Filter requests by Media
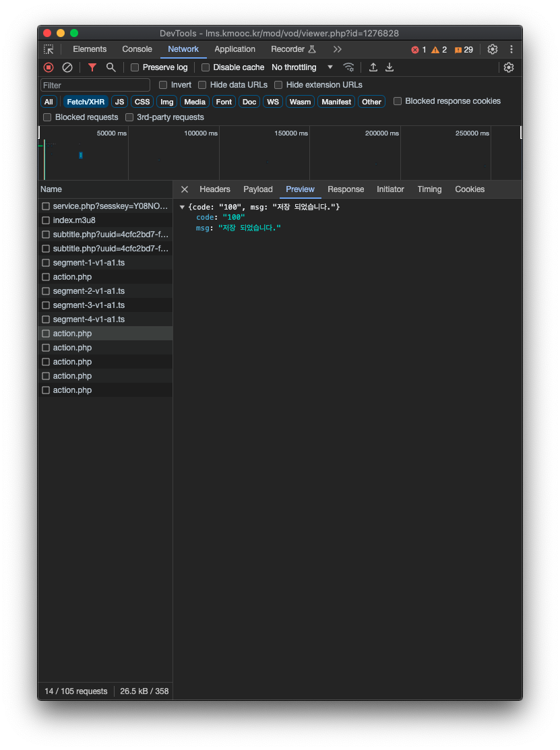Viewport: 560px width, 750px height. 195,102
